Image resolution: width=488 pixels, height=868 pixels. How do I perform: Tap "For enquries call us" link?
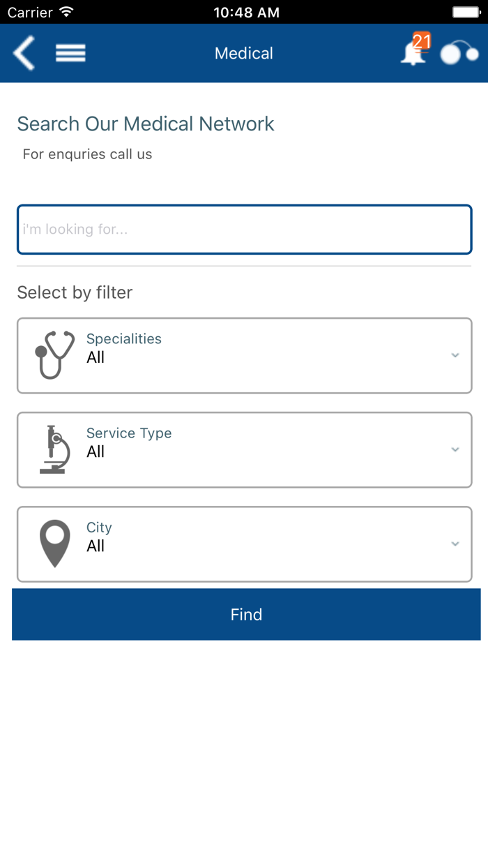[87, 154]
